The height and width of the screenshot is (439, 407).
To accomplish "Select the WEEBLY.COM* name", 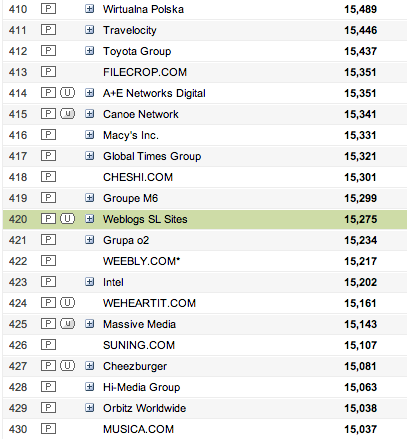I will [142, 261].
